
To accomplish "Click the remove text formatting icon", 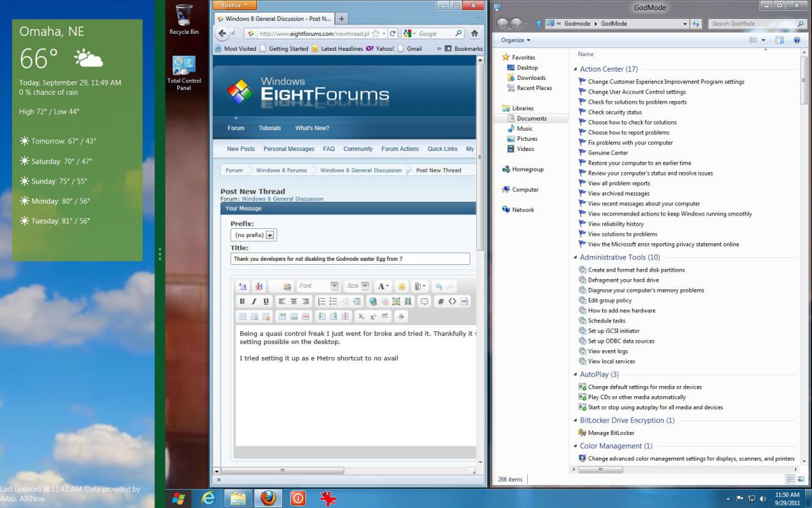I will 258,287.
